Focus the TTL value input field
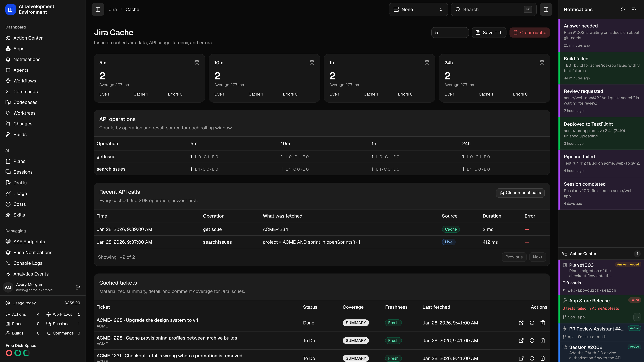Image resolution: width=644 pixels, height=362 pixels. tap(450, 33)
